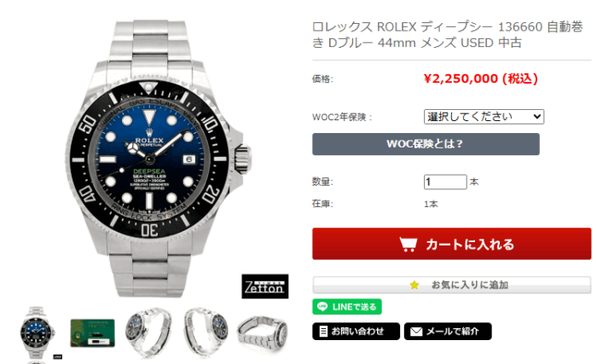Add watch to cart with カートに入れる
Screen dimensions: 597x364
coord(451,244)
